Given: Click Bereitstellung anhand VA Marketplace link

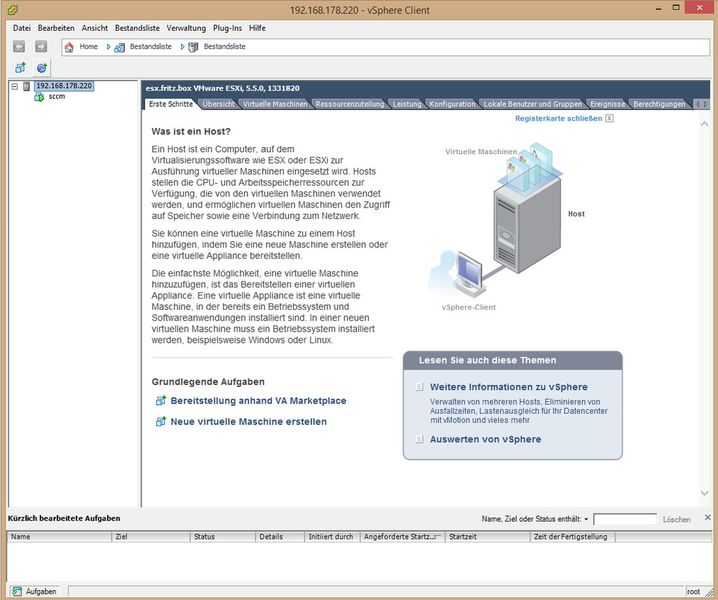Looking at the screenshot, I should tap(258, 401).
